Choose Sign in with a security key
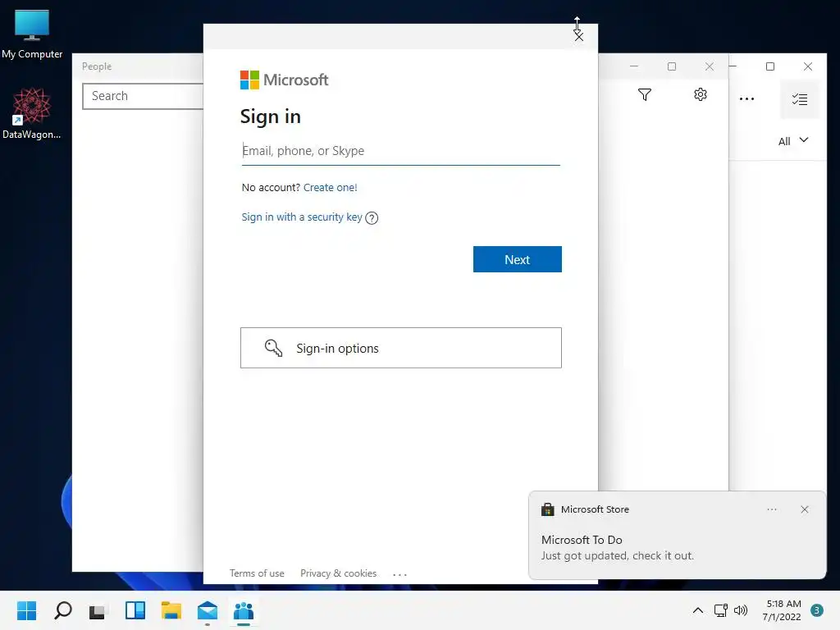This screenshot has width=840, height=630. coord(302,217)
